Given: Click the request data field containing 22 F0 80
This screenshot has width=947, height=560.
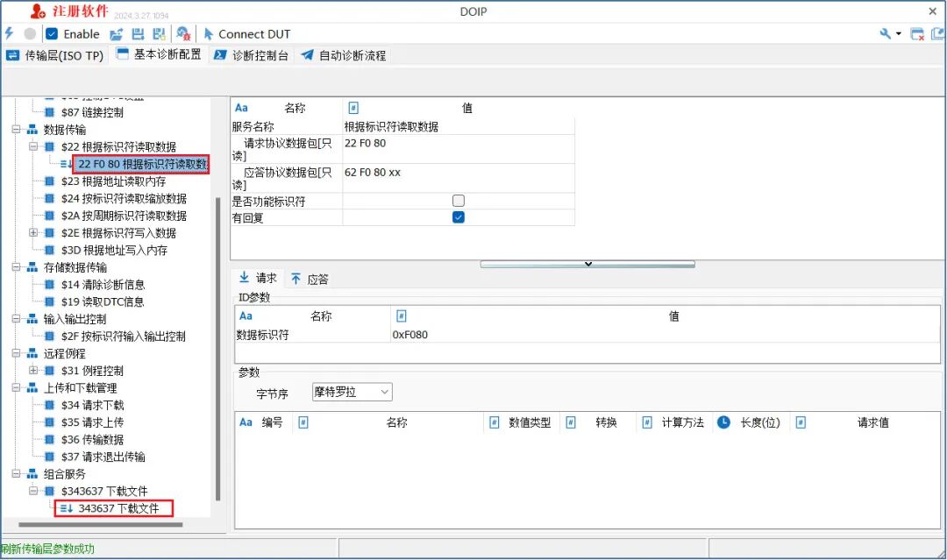Looking at the screenshot, I should 395,143.
